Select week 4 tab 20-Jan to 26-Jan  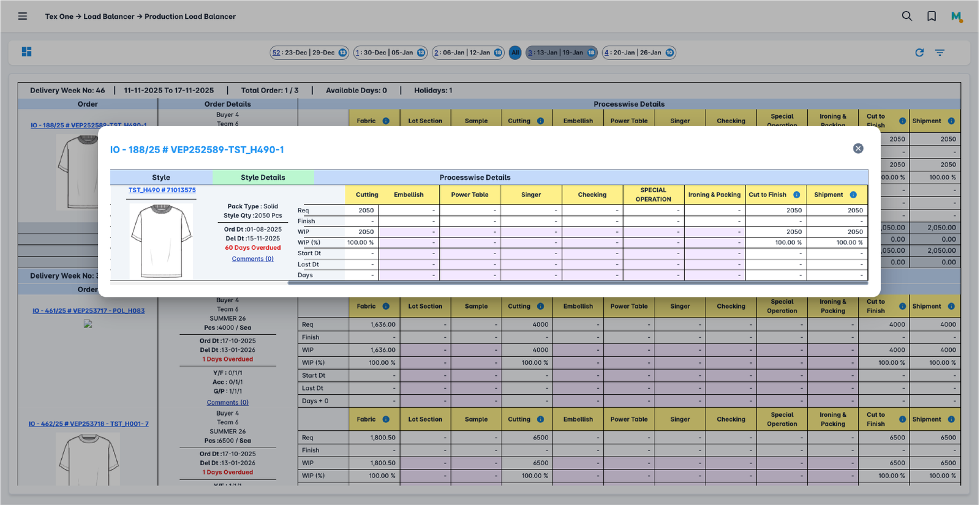tap(638, 53)
